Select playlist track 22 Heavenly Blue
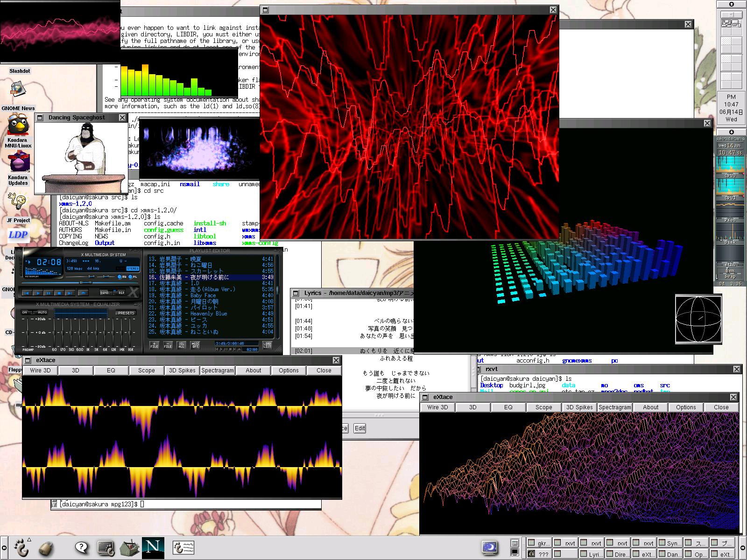 tap(211, 314)
